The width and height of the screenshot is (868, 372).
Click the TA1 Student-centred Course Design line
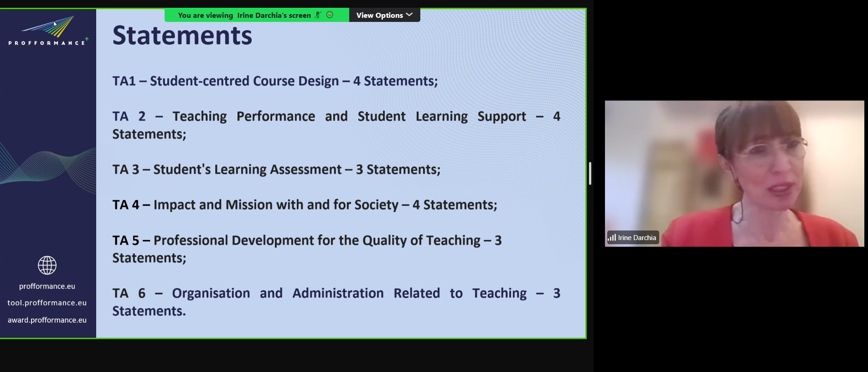pos(275,81)
